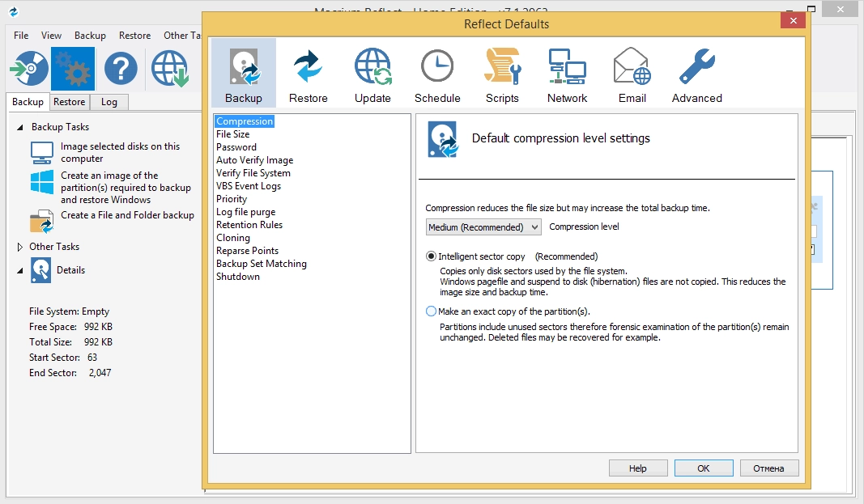The height and width of the screenshot is (504, 864).
Task: Switch to the Backup tab in main window
Action: [28, 102]
